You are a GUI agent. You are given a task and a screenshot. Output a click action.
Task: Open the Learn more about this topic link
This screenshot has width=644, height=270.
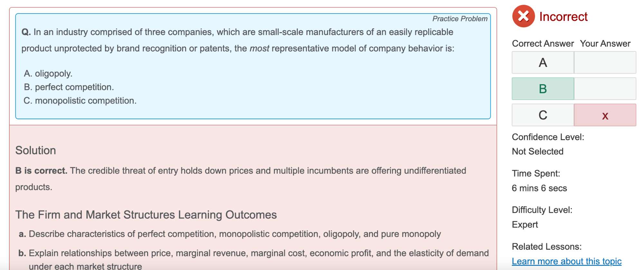[x=566, y=261]
